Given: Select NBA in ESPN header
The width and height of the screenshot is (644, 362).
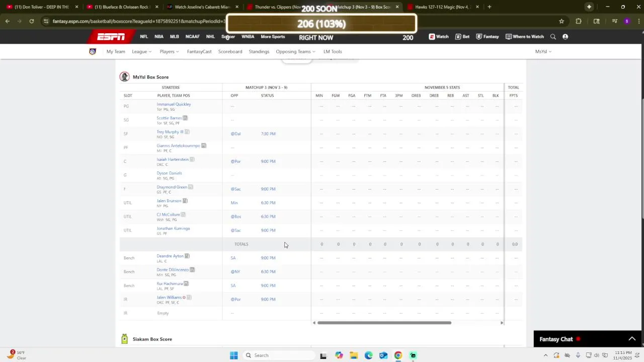Looking at the screenshot, I should click(159, 37).
